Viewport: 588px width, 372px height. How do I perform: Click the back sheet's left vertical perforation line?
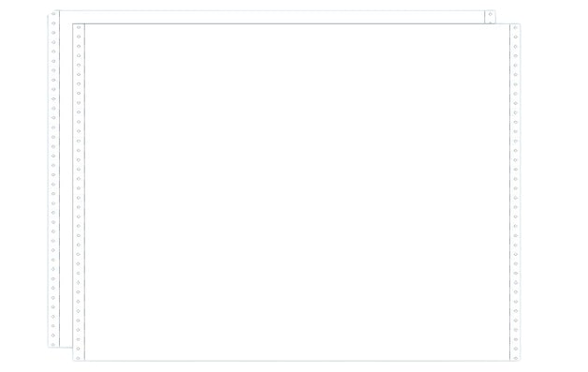(x=59, y=179)
